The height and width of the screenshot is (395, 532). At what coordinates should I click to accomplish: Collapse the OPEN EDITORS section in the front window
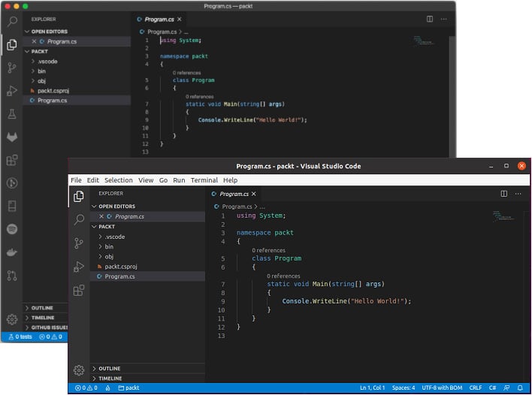(x=115, y=206)
